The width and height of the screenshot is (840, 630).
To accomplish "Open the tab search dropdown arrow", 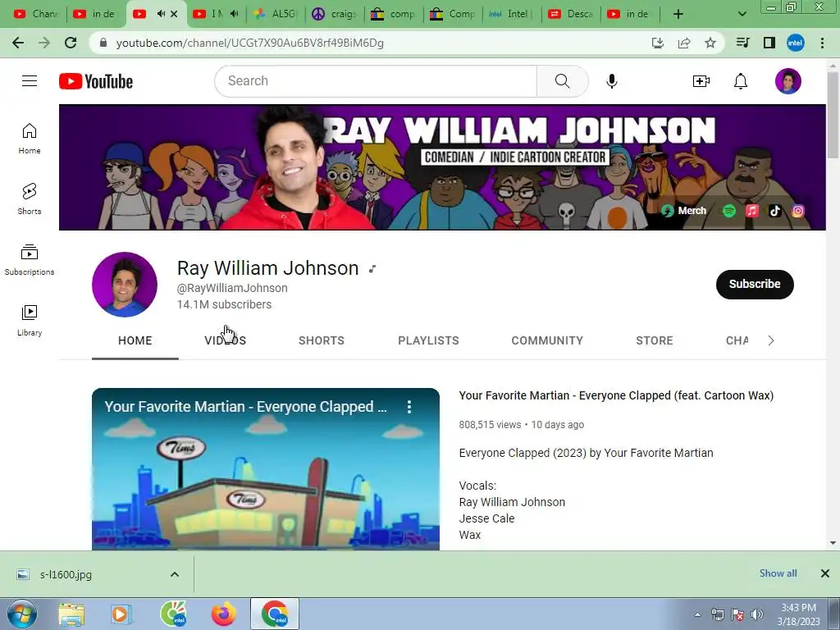I will 742,14.
